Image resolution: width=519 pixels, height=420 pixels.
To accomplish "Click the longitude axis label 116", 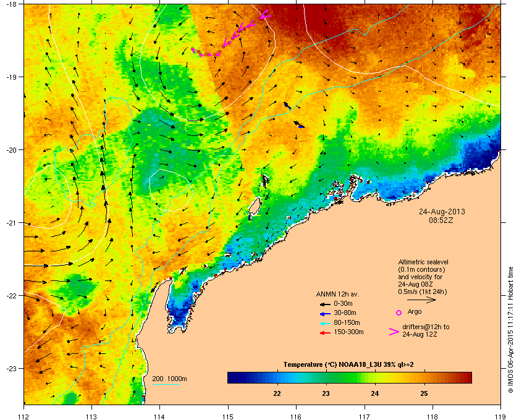I will (296, 416).
